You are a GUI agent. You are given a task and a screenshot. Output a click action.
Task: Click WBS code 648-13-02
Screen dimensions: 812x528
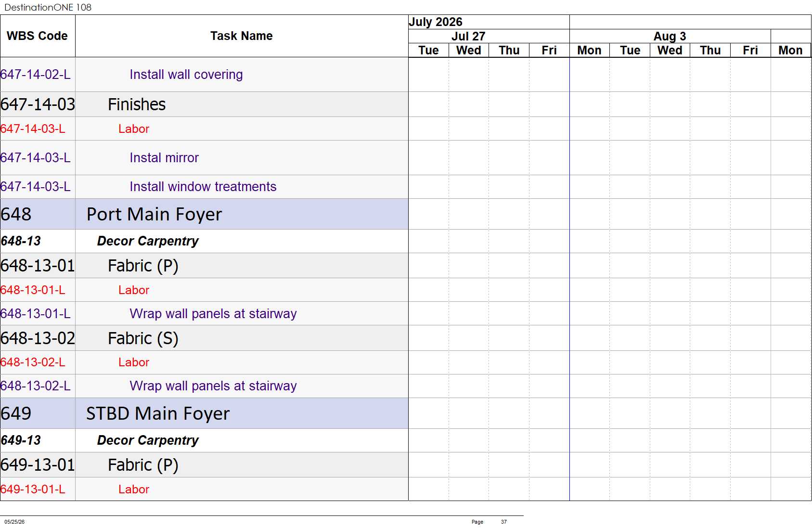point(38,338)
